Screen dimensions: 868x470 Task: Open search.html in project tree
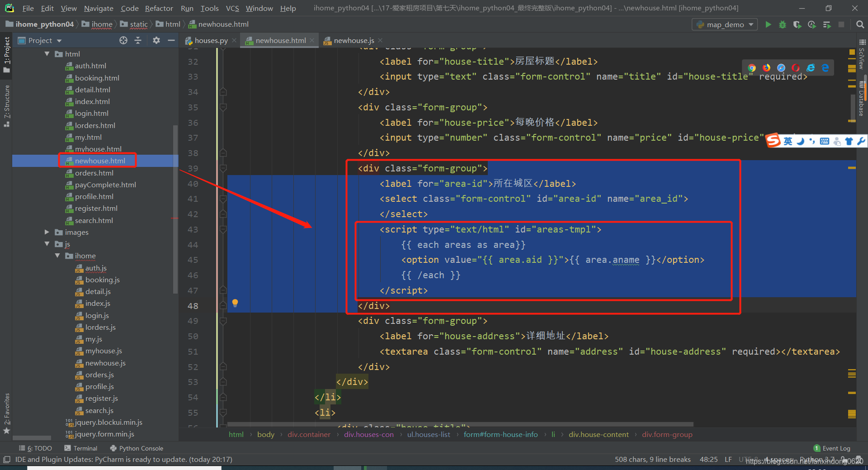click(x=94, y=220)
